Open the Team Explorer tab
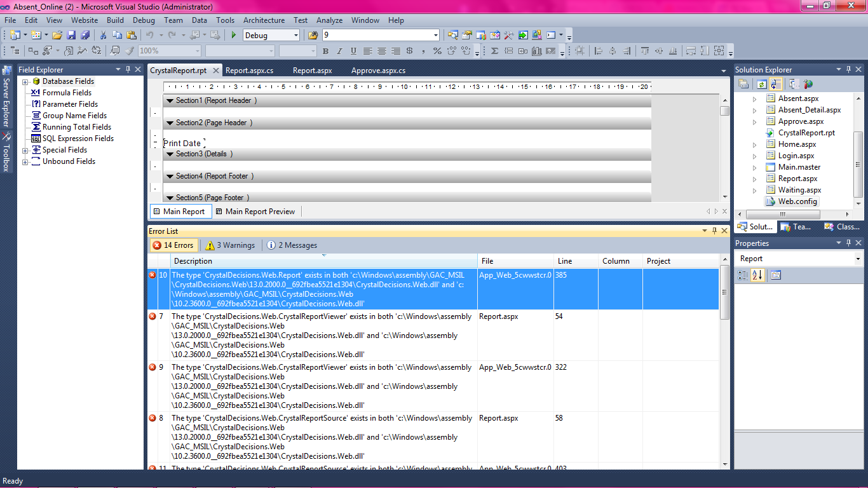Screen dimensions: 868x488 click(x=796, y=227)
